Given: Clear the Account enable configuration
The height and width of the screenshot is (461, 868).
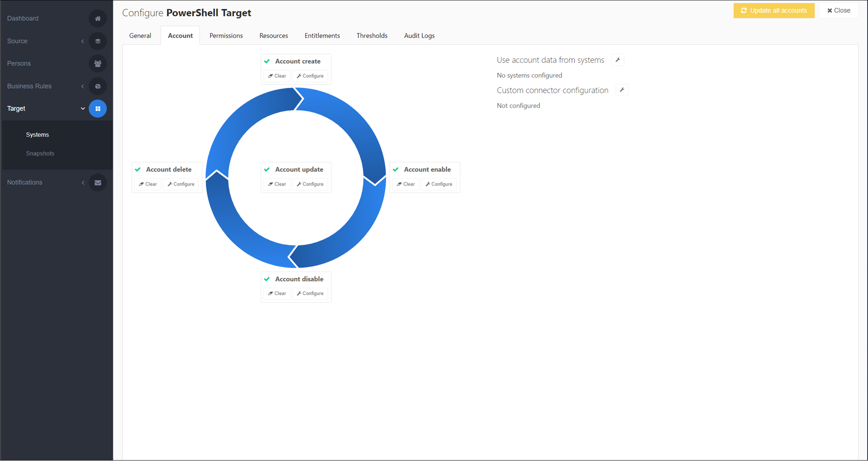Looking at the screenshot, I should (x=406, y=184).
